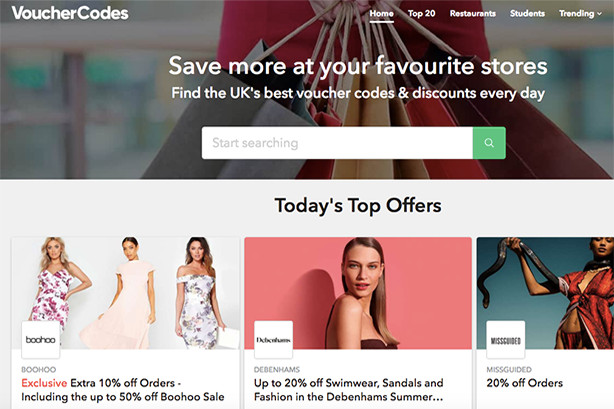614x409 pixels.
Task: Click the boohoo brand logo badge
Action: click(41, 340)
